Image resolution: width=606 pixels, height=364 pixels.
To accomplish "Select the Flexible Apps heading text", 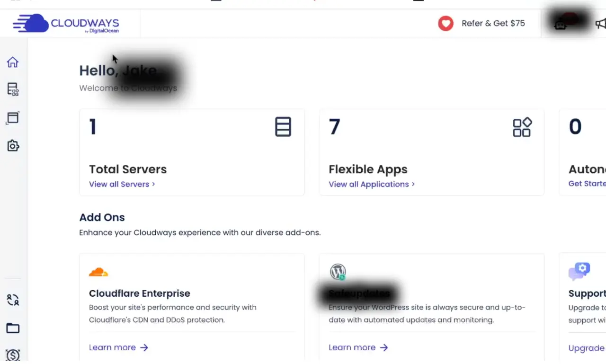I will tap(368, 169).
